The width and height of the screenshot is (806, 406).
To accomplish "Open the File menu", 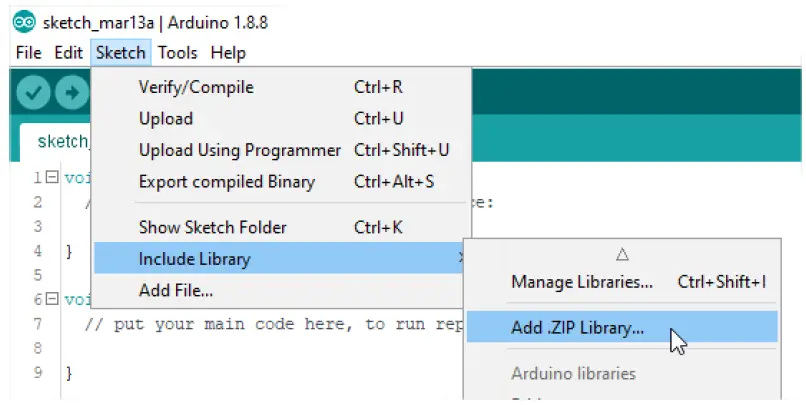I will click(28, 52).
